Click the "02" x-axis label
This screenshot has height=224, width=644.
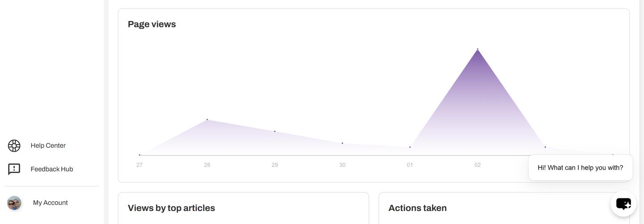(478, 165)
